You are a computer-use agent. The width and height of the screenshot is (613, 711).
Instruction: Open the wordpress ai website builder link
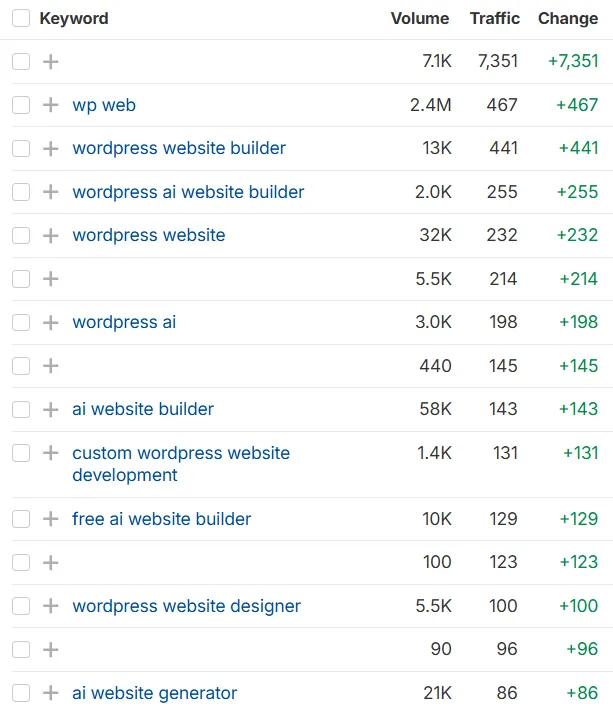tap(188, 192)
